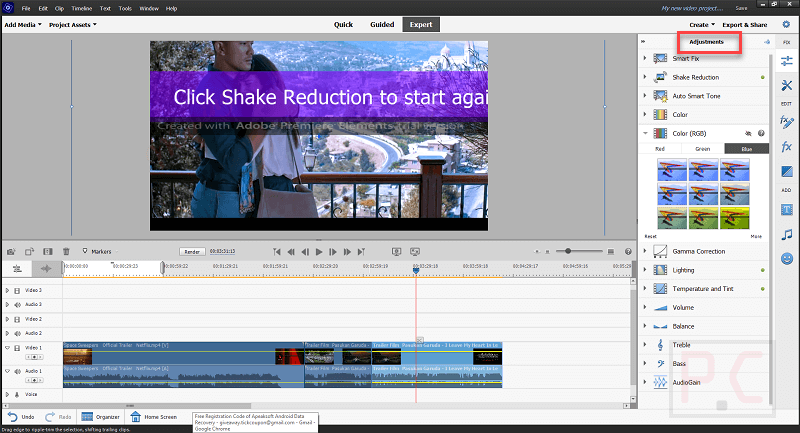Toggle Color (RGB) effect visibility eye

748,133
